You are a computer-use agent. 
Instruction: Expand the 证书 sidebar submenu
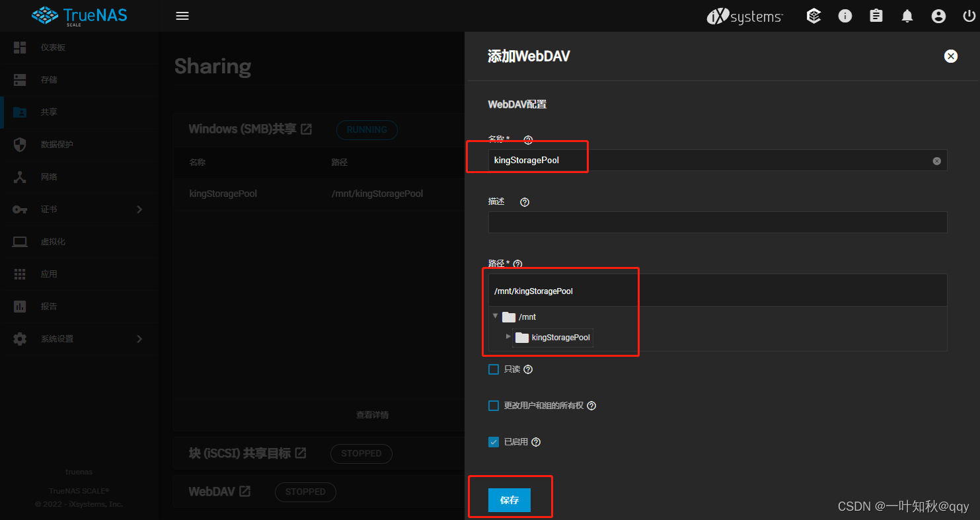pos(139,209)
